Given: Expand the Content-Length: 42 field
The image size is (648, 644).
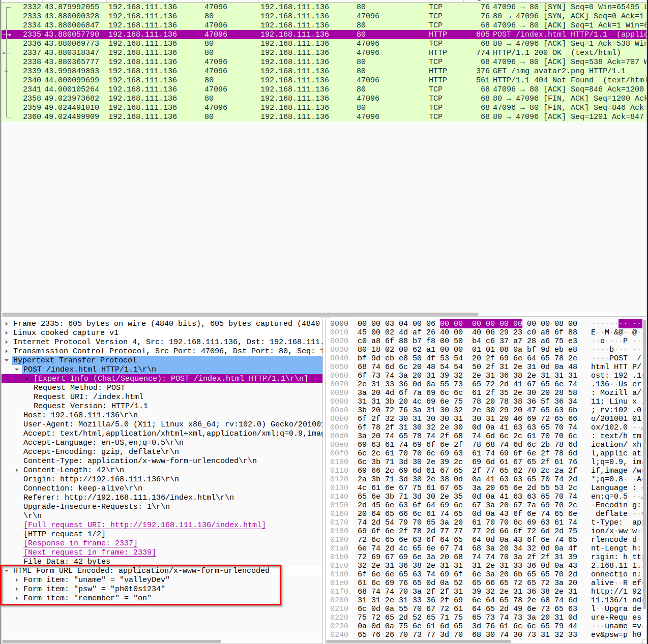Looking at the screenshot, I should 17,470.
